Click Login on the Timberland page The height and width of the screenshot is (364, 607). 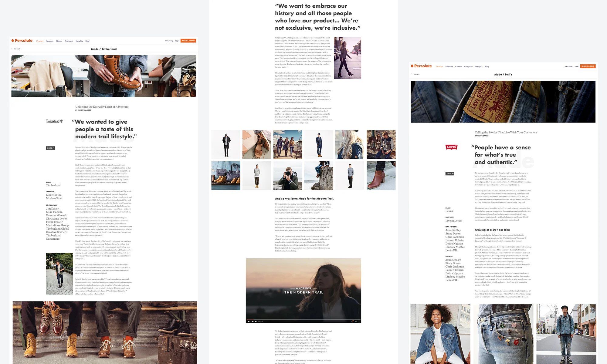coord(177,41)
